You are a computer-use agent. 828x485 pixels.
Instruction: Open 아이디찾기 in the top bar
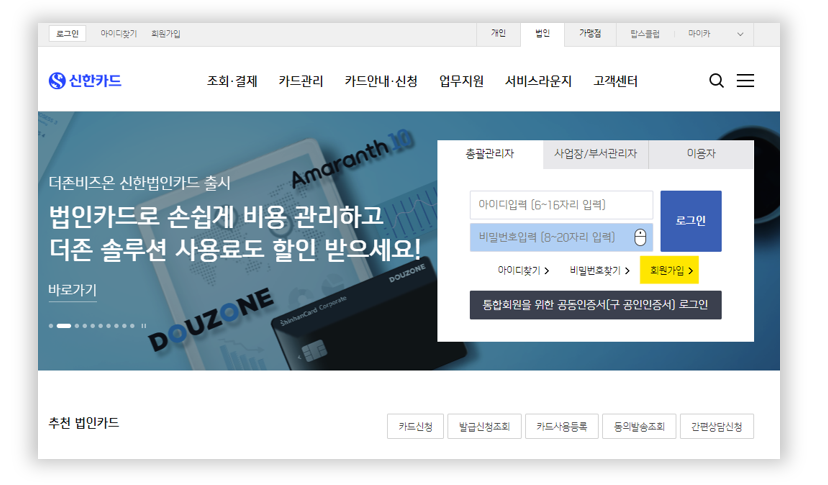pos(118,34)
